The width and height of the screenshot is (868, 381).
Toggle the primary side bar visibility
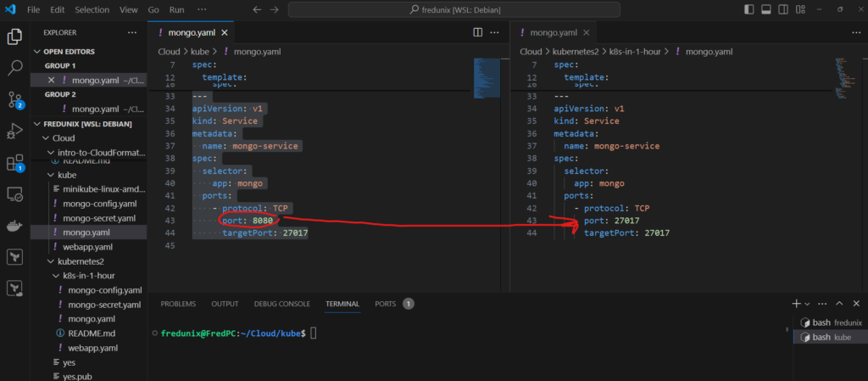point(749,10)
